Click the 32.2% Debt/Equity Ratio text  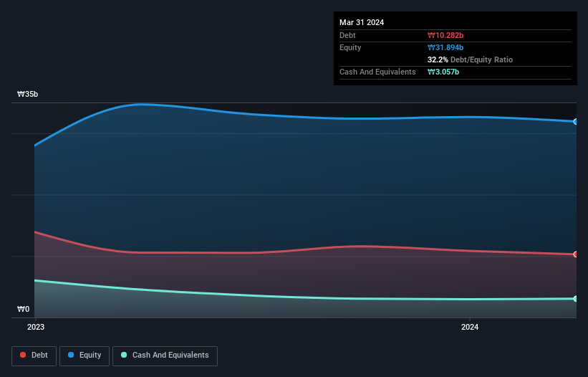tap(470, 59)
